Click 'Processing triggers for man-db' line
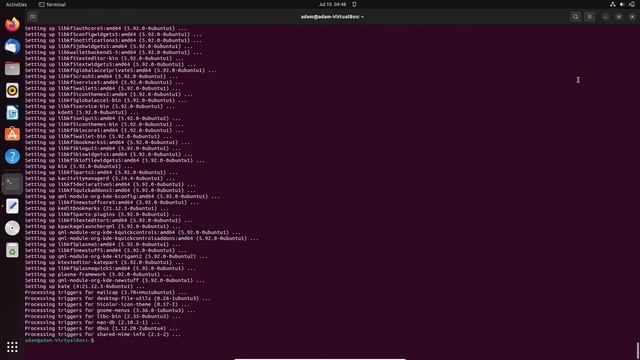This screenshot has height=360, width=640. [x=92, y=322]
